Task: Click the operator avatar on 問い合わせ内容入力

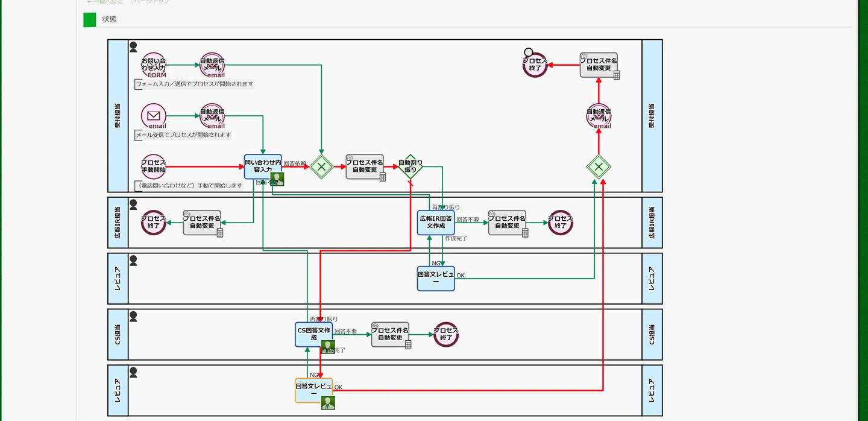Action: point(277,179)
